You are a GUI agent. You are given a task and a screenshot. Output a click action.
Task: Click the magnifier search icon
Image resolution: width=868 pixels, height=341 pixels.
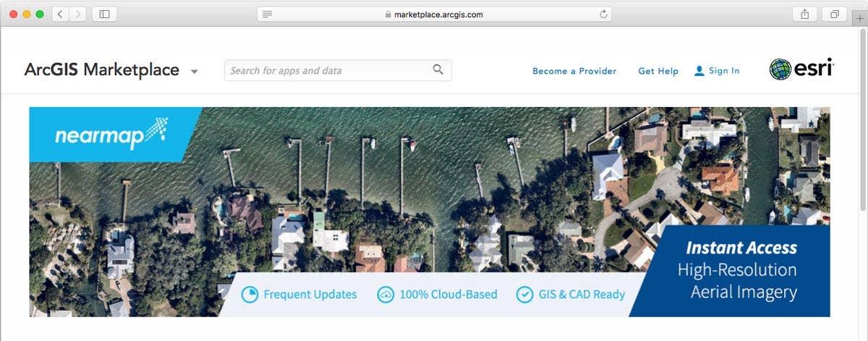point(438,70)
